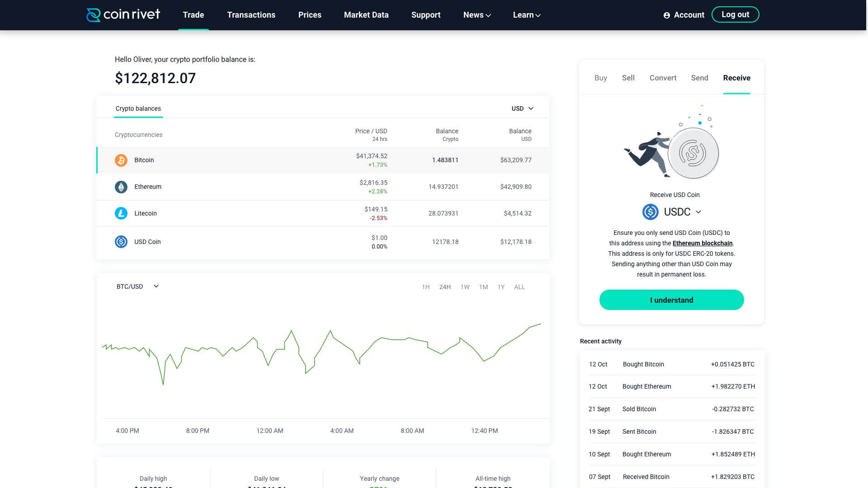Viewport: 868px width, 488px height.
Task: Open the Support page
Action: click(426, 15)
